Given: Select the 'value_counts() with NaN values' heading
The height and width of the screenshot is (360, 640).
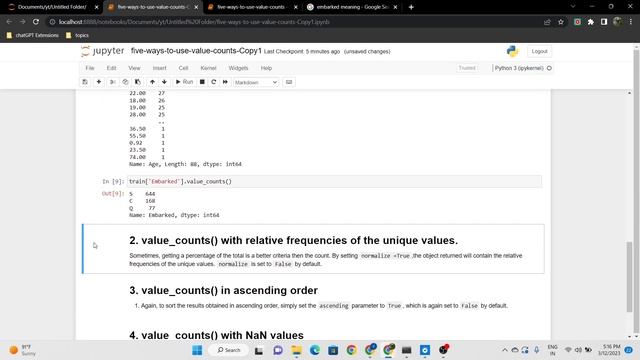Looking at the screenshot, I should tap(216, 335).
